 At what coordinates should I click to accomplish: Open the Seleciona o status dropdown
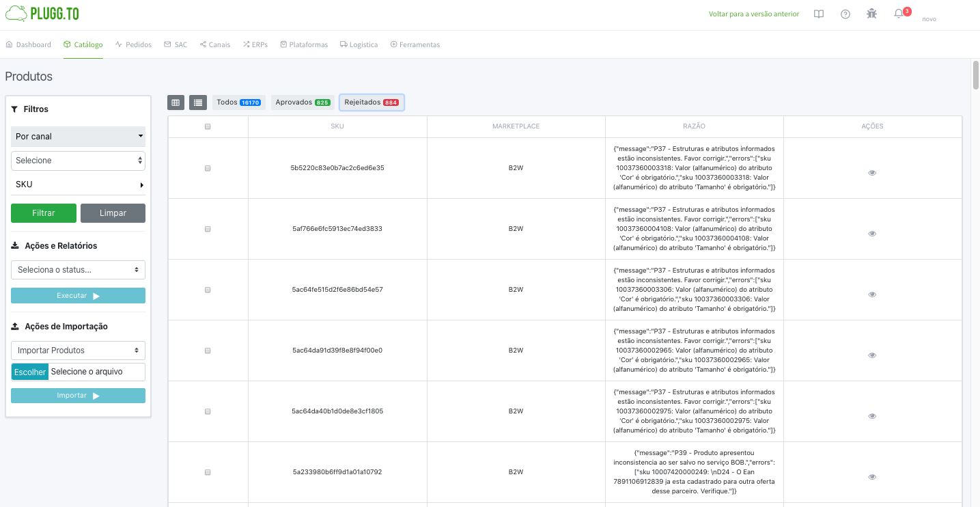(77, 269)
